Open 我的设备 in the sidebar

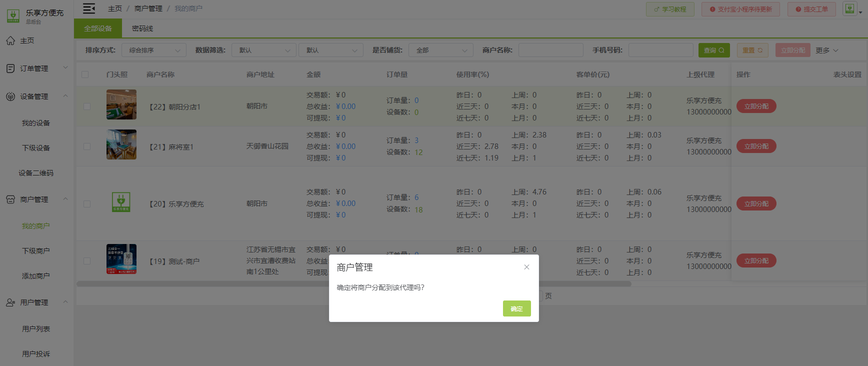pyautogui.click(x=36, y=123)
